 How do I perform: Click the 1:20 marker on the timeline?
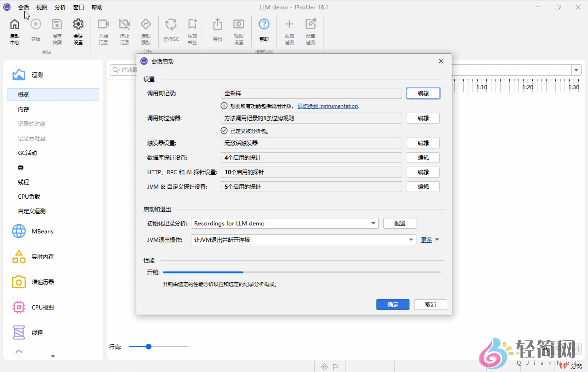coord(528,87)
